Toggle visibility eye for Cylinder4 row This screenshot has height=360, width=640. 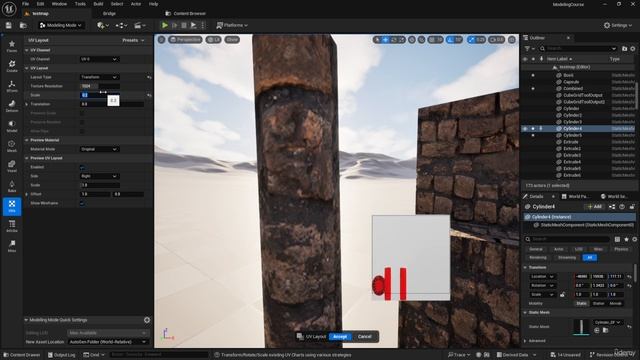click(525, 129)
